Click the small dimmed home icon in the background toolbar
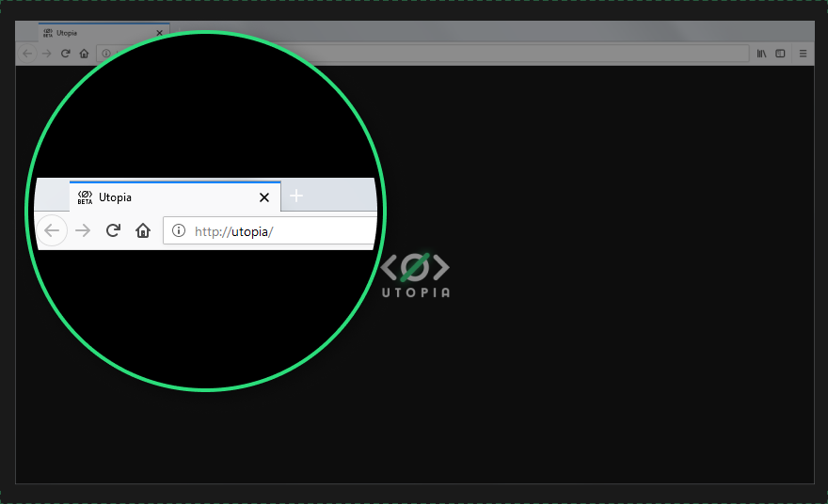This screenshot has width=828, height=504. (84, 54)
